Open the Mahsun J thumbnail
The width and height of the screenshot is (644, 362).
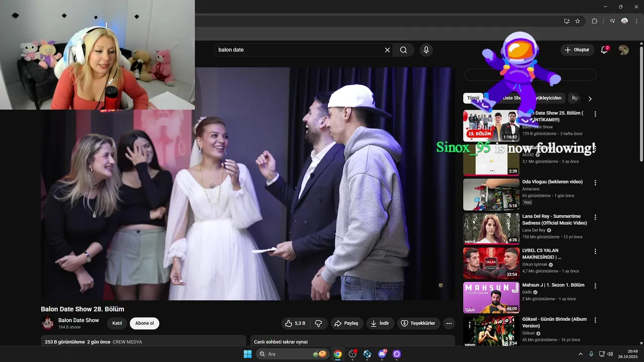coord(491,298)
